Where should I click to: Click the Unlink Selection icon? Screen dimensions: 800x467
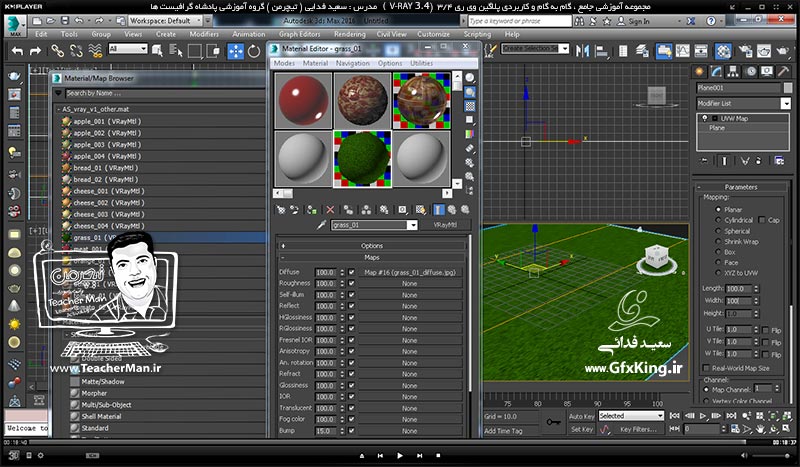76,51
